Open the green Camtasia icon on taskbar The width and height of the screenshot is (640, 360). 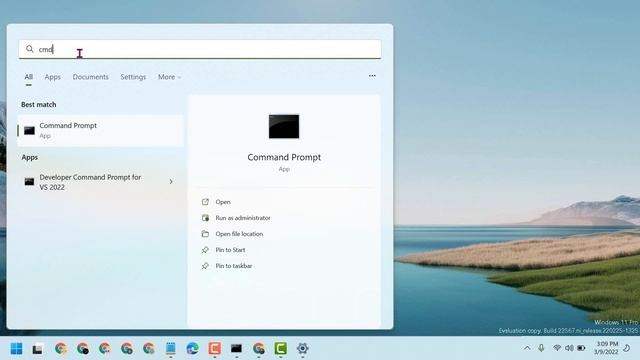(x=280, y=349)
